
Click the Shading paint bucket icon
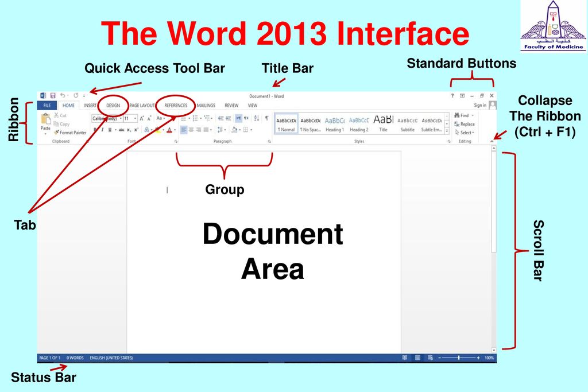pyautogui.click(x=234, y=130)
